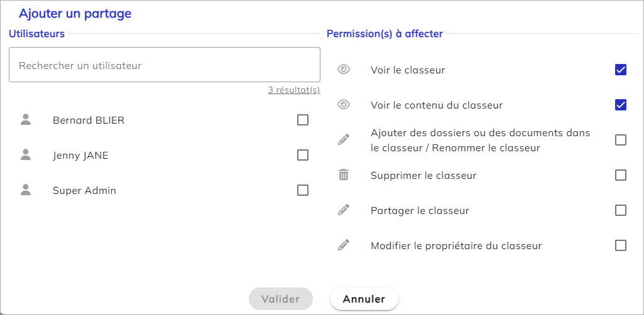Click the eye icon for Voir le classeur

coord(343,70)
